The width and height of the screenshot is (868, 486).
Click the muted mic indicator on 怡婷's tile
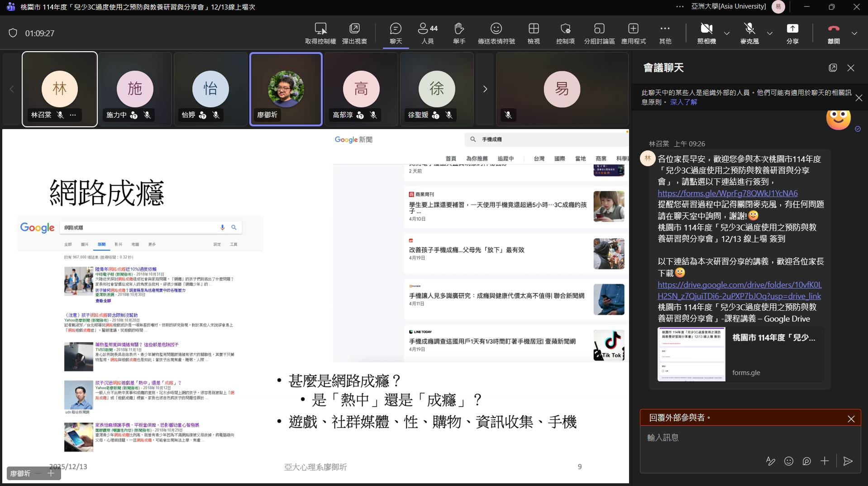(x=216, y=115)
